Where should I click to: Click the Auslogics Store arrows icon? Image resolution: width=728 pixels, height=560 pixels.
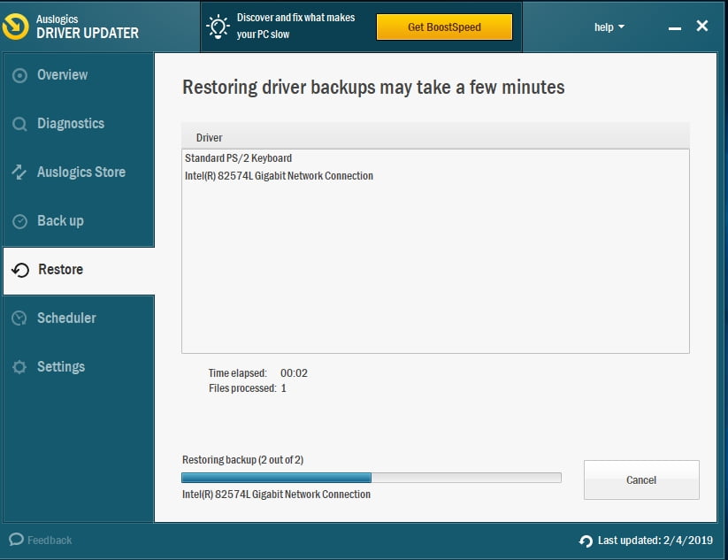coord(19,173)
